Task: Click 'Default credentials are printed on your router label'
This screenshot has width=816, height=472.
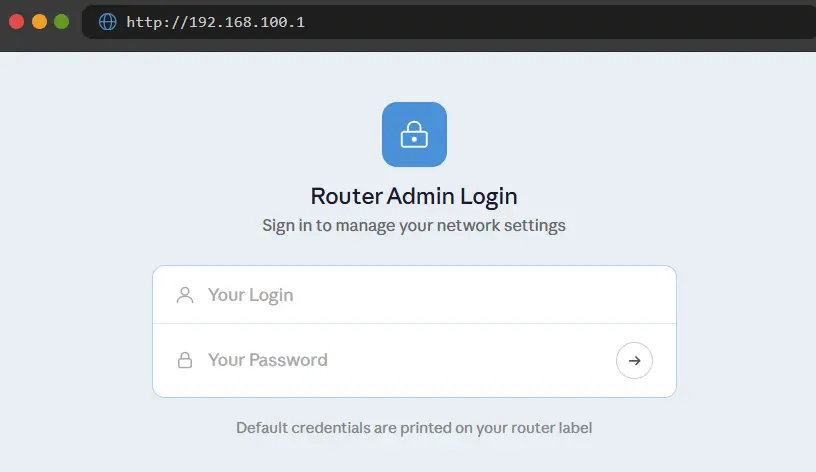Action: pyautogui.click(x=414, y=428)
